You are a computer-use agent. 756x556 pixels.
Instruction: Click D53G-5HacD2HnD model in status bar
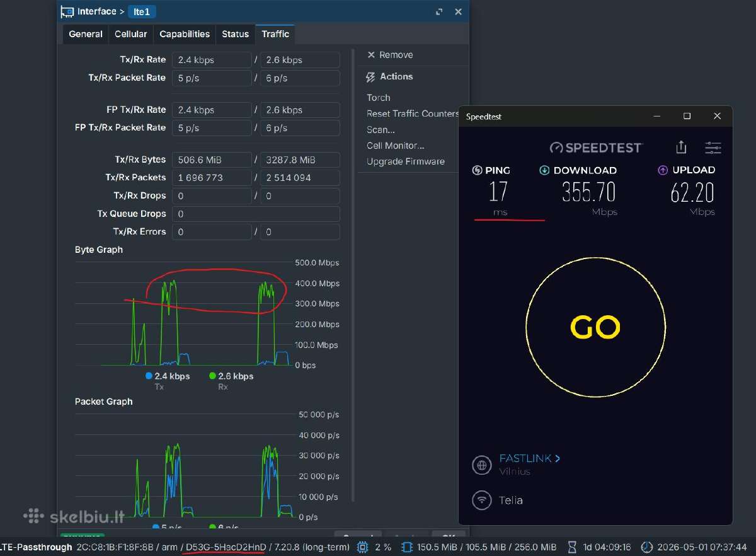click(226, 547)
